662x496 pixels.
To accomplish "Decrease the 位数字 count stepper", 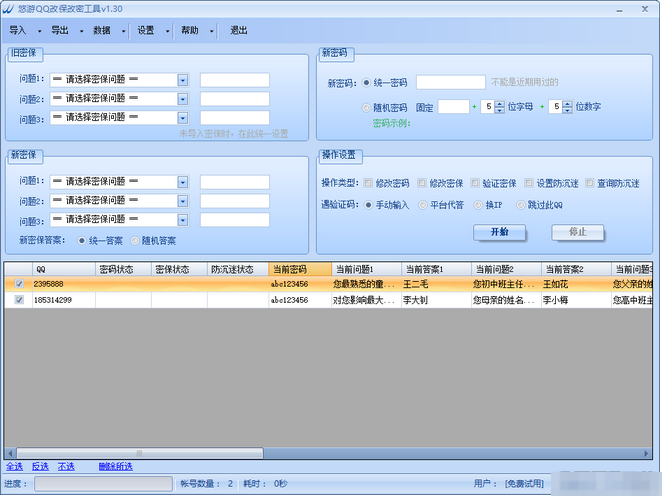I will click(568, 110).
